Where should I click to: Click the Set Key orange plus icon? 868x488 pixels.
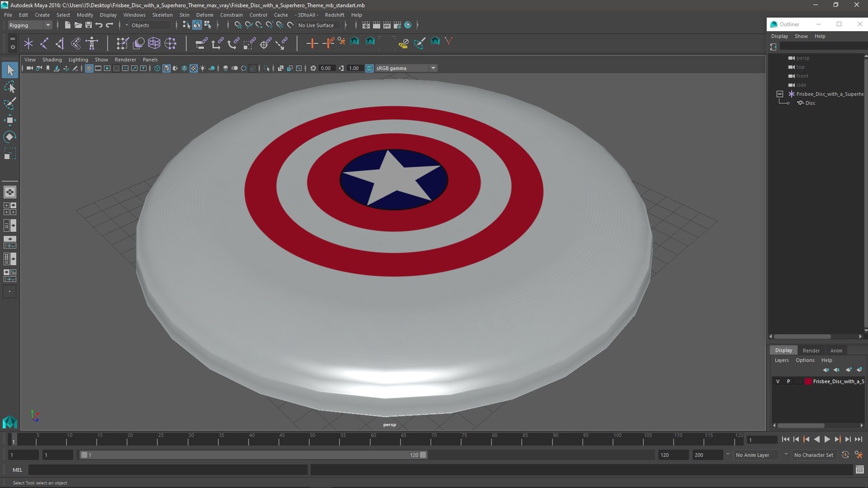(312, 43)
